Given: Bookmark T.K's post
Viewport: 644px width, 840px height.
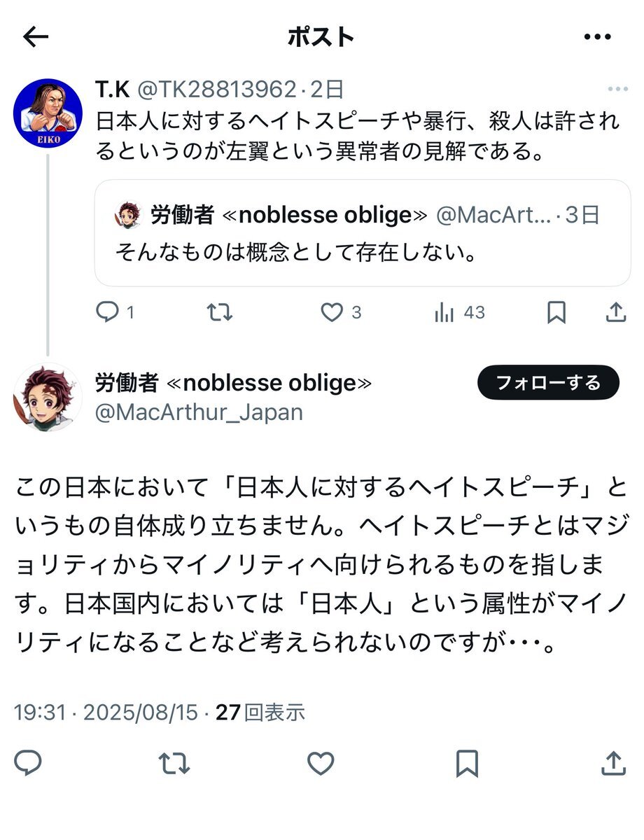Looking at the screenshot, I should (x=556, y=312).
